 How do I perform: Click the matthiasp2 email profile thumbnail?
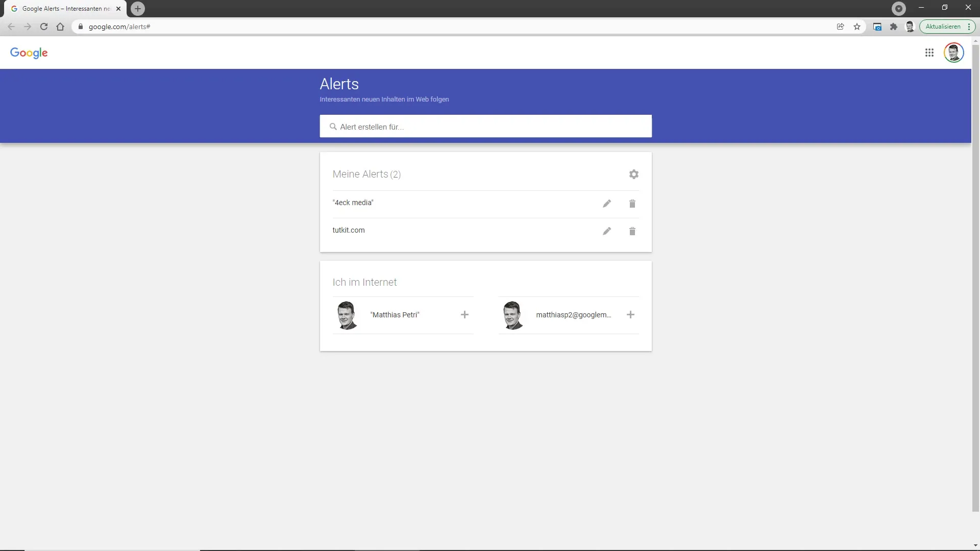click(x=512, y=315)
